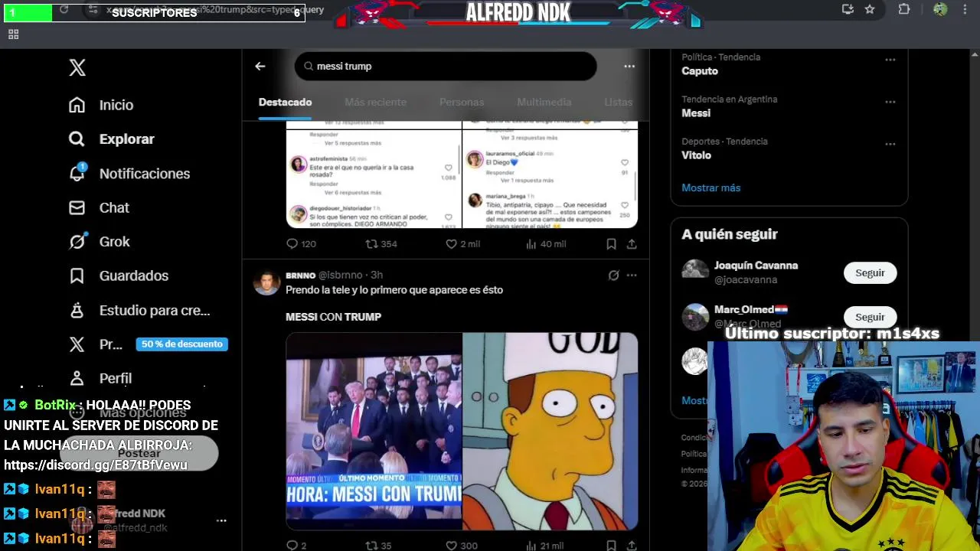Viewport: 980px width, 551px height.
Task: Repost BRNNO post with 35 reposts
Action: point(379,545)
